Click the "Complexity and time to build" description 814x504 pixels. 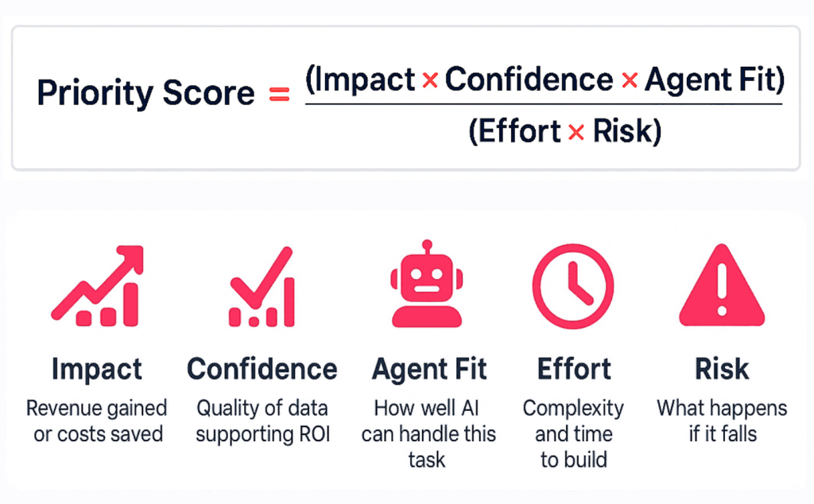pyautogui.click(x=573, y=433)
